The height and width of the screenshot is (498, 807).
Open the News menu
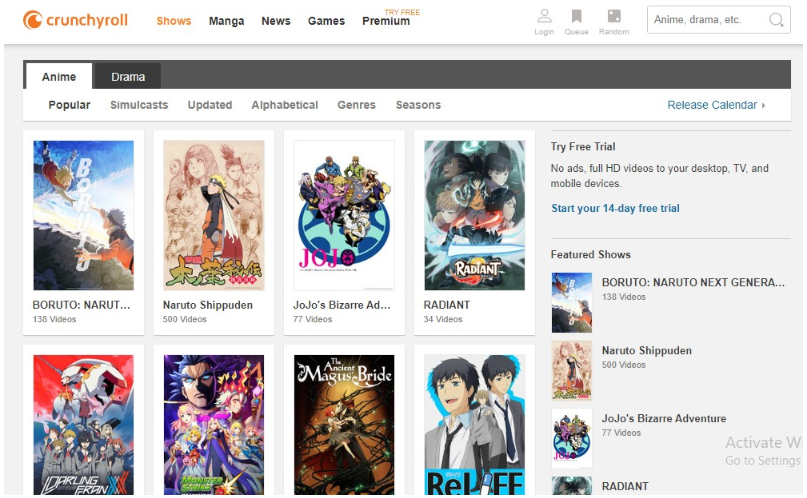(276, 21)
